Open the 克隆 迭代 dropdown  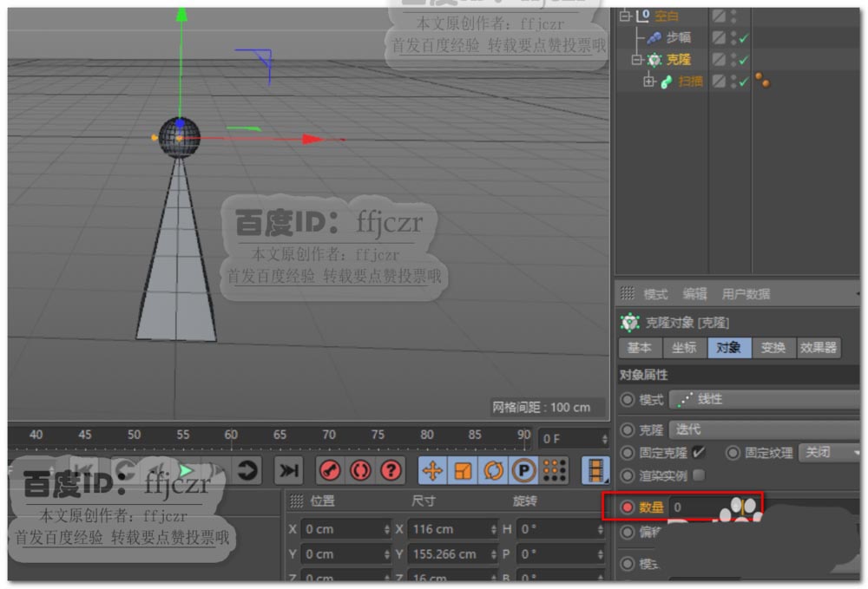point(765,429)
